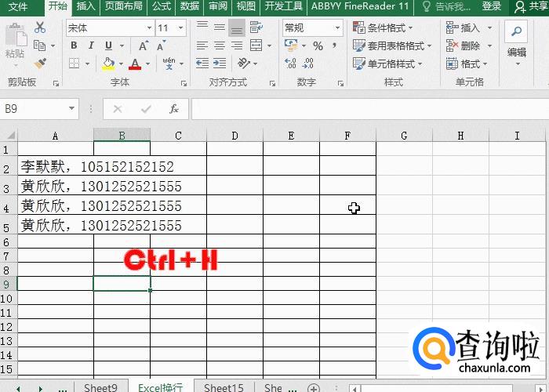Screen dimensions: 549x392
Task: Align text left
Action: pos(202,45)
